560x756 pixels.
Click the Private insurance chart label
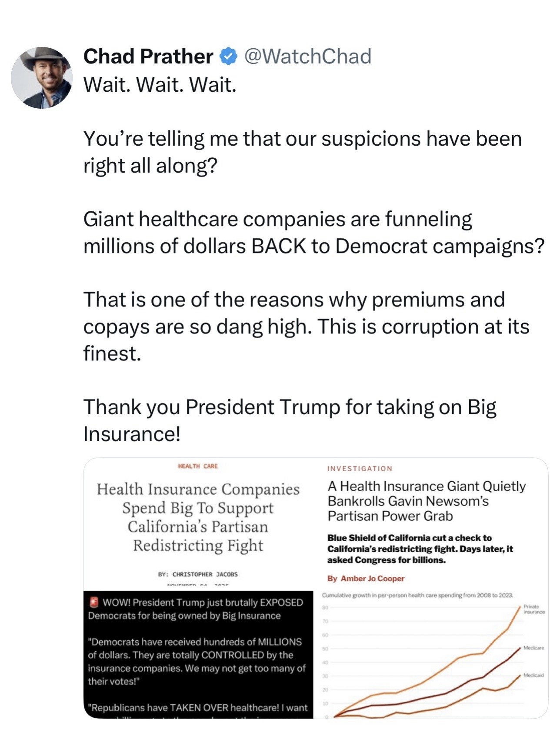tap(533, 609)
